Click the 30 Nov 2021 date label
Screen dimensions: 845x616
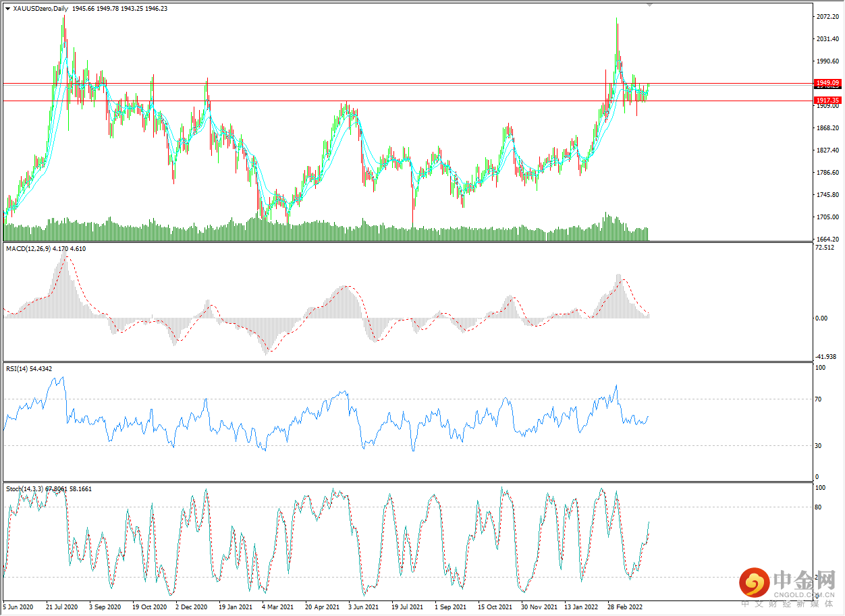click(539, 607)
